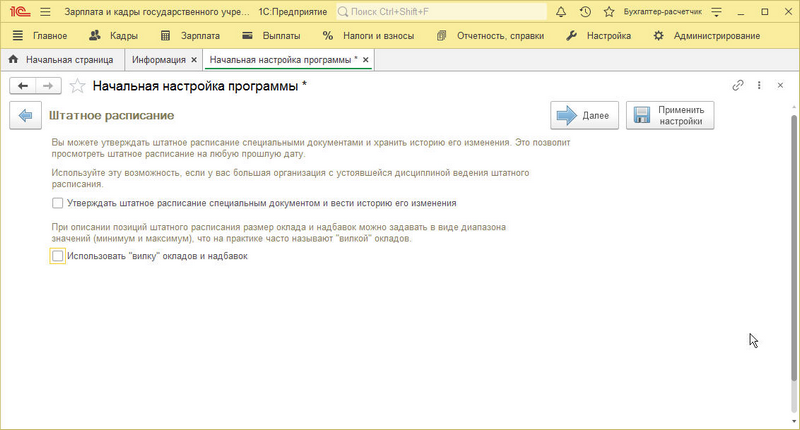Screen dimensions: 800x430
Task: Open the history clock icon
Action: pos(585,12)
